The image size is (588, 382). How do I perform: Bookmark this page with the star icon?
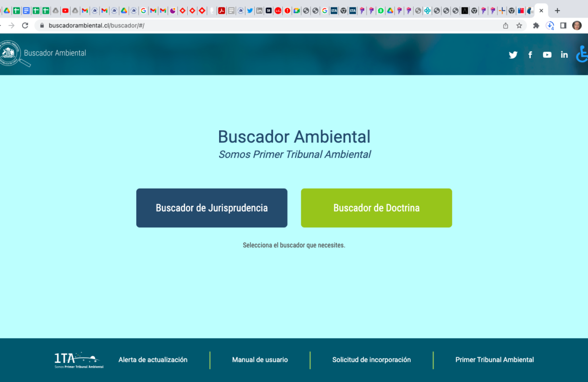[519, 25]
